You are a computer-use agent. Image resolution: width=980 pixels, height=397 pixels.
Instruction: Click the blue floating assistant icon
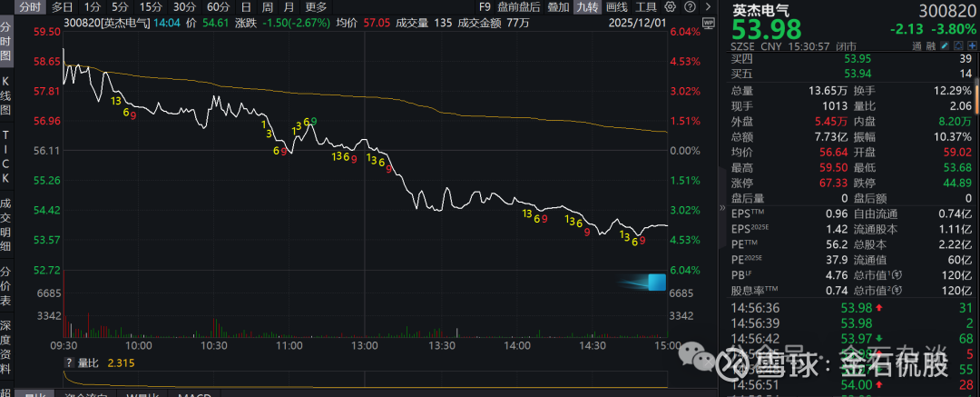pos(657,283)
